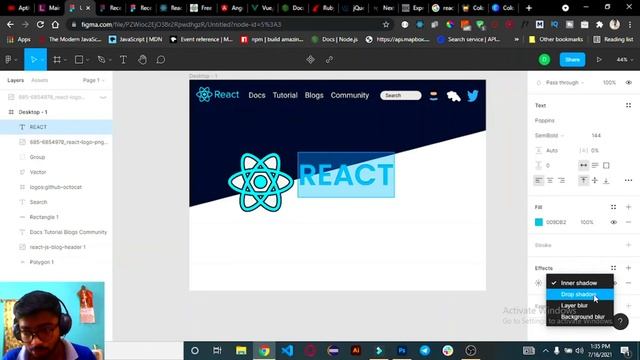
Task: Click the browser address bar
Action: pyautogui.click(x=229, y=24)
